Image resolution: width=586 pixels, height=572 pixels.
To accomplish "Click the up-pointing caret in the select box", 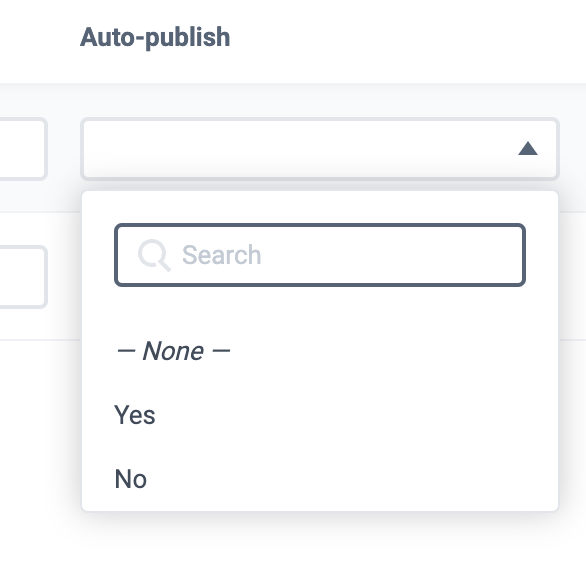I will click(528, 148).
